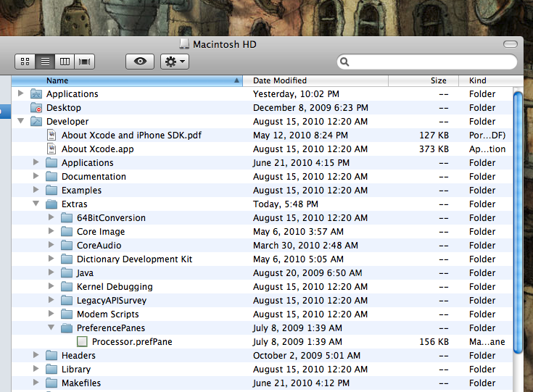This screenshot has width=533, height=392.
Task: Collapse the PreferencePanes folder
Action: [x=51, y=327]
